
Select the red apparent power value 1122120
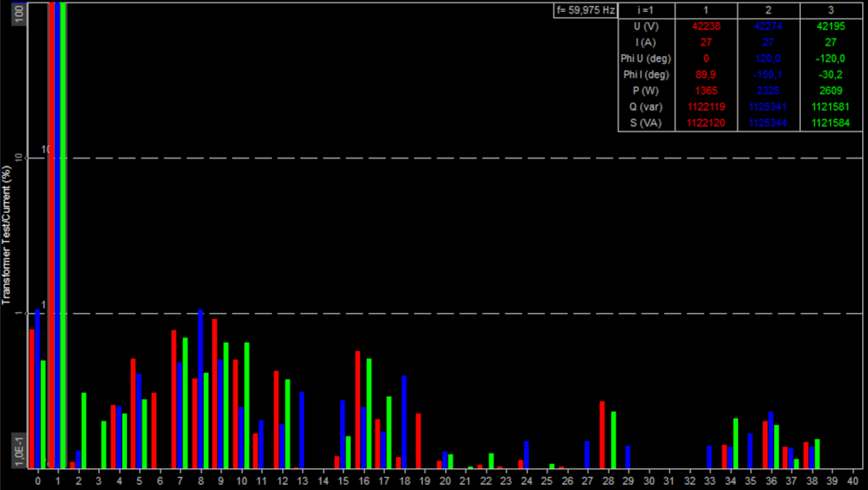(x=706, y=122)
